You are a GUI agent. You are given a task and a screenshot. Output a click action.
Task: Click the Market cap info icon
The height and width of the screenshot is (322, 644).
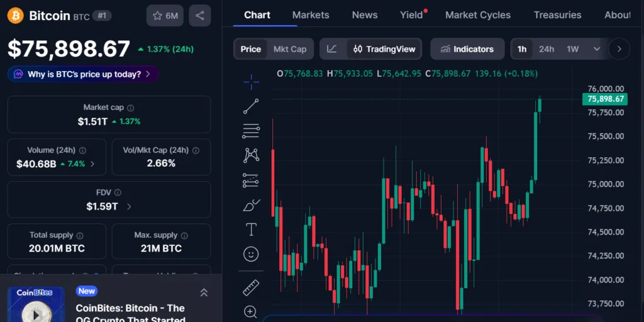click(131, 108)
